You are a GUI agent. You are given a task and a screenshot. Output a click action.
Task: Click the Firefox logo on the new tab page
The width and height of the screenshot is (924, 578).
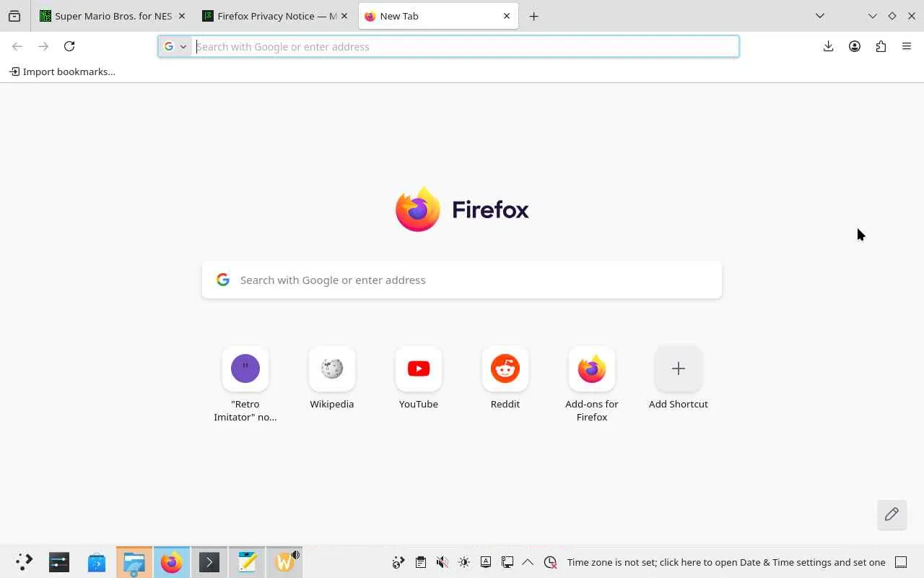click(462, 210)
